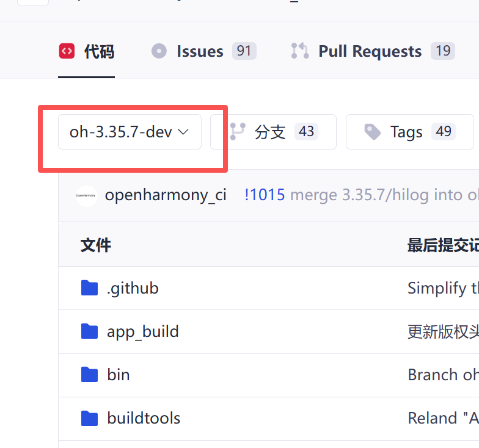Switch to the Issues tab
This screenshot has height=448, width=479.
point(204,51)
